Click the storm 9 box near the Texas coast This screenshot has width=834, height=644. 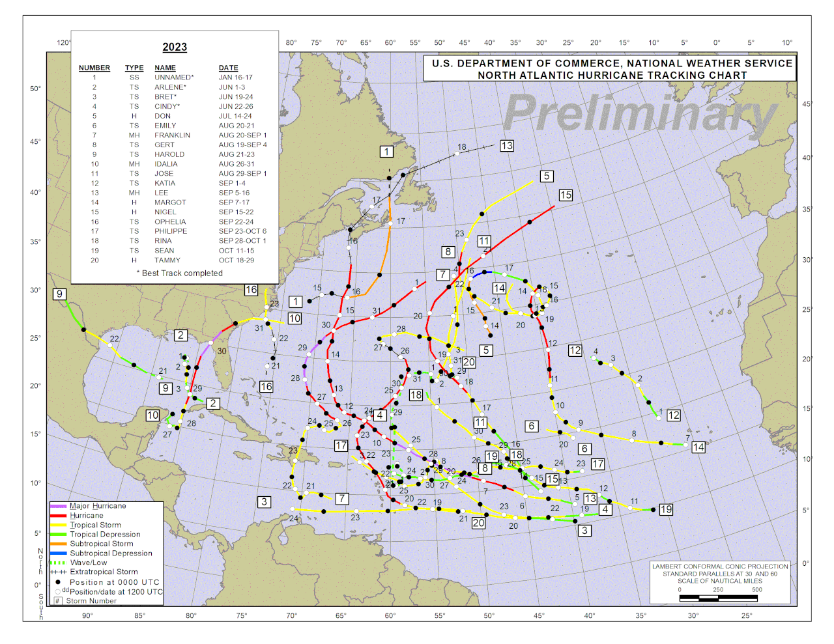(x=59, y=294)
